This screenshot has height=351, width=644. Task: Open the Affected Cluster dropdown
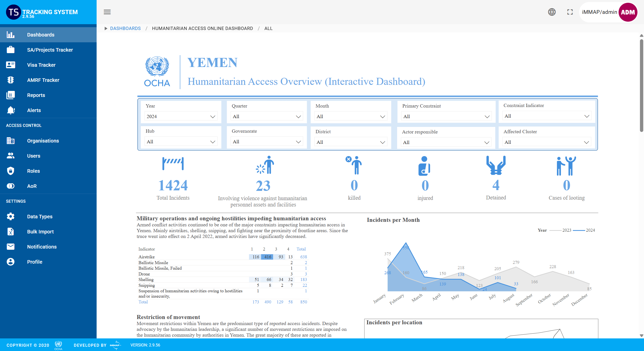[x=546, y=142]
